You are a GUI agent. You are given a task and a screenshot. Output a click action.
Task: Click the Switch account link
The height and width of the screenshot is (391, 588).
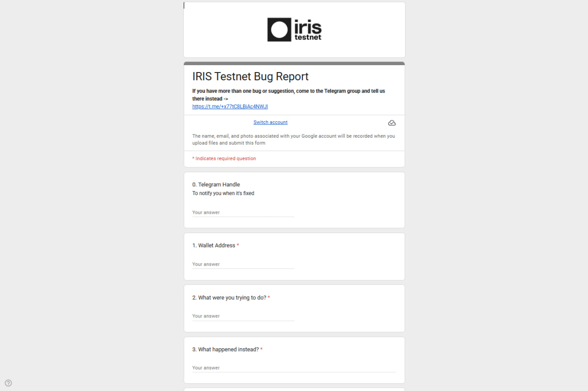[x=271, y=122]
